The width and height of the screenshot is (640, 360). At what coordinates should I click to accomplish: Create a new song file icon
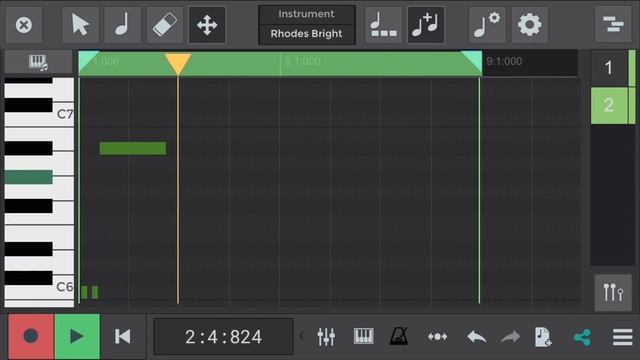[543, 337]
